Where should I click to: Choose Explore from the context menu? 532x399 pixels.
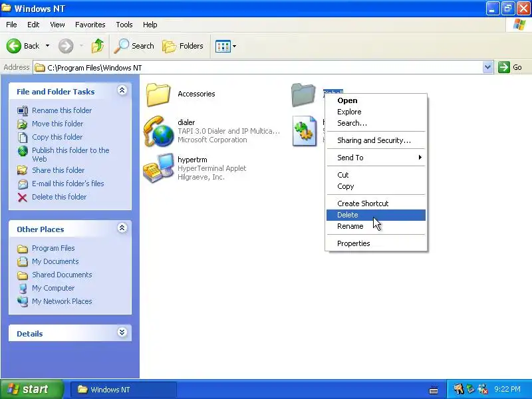tap(376, 112)
